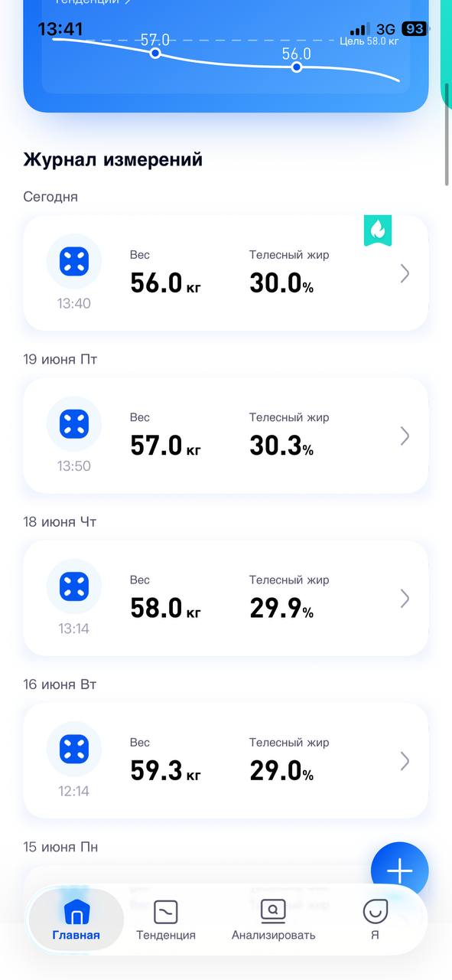
Task: Expand today's 56.0 кг entry with the chevron
Action: (405, 273)
